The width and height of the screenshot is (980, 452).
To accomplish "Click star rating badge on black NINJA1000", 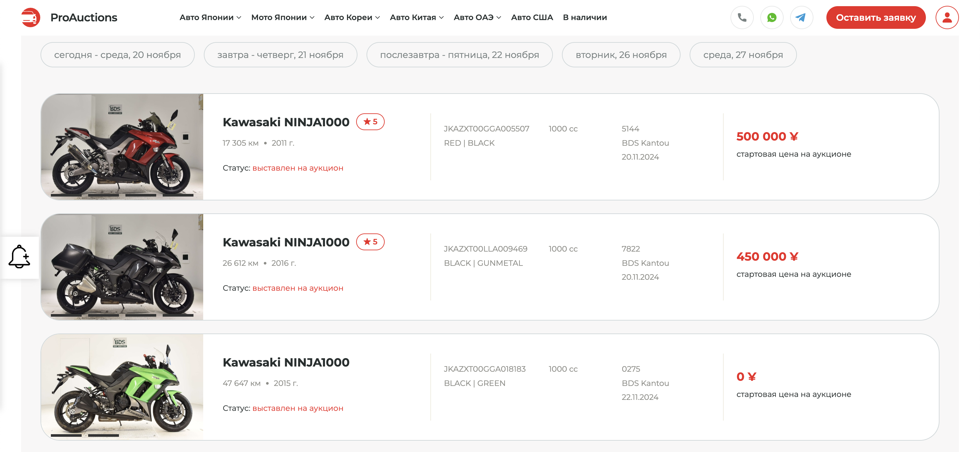I will coord(370,242).
